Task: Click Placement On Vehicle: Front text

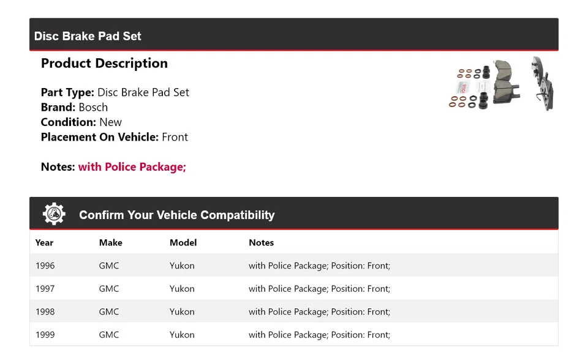Action: [x=114, y=137]
